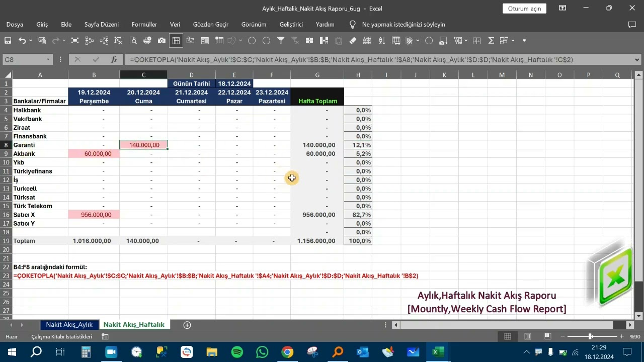Open Windows Start menu
644x362 pixels.
coord(12,352)
